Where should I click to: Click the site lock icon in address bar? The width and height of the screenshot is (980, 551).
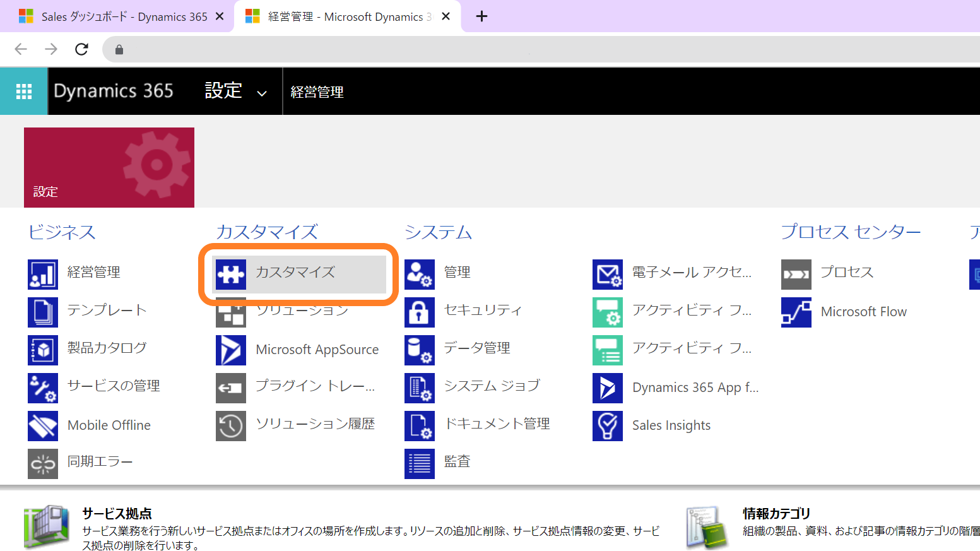(x=119, y=49)
